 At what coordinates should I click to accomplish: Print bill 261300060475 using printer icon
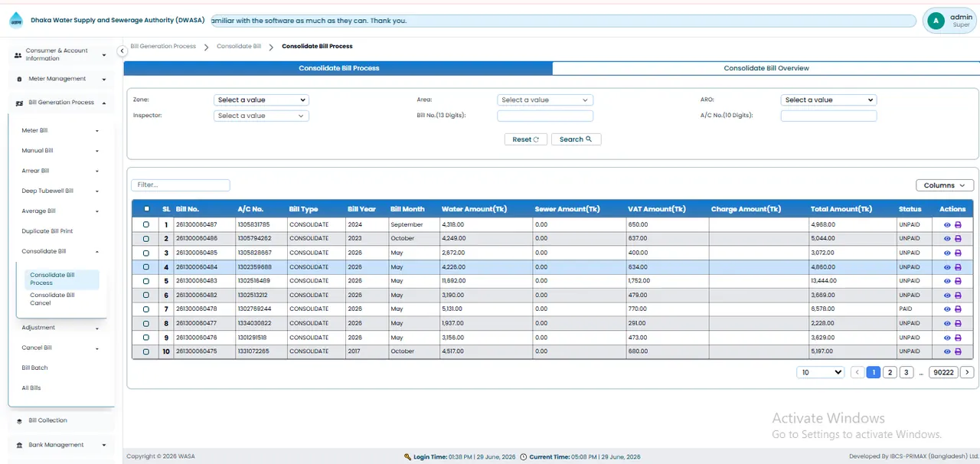pyautogui.click(x=958, y=352)
